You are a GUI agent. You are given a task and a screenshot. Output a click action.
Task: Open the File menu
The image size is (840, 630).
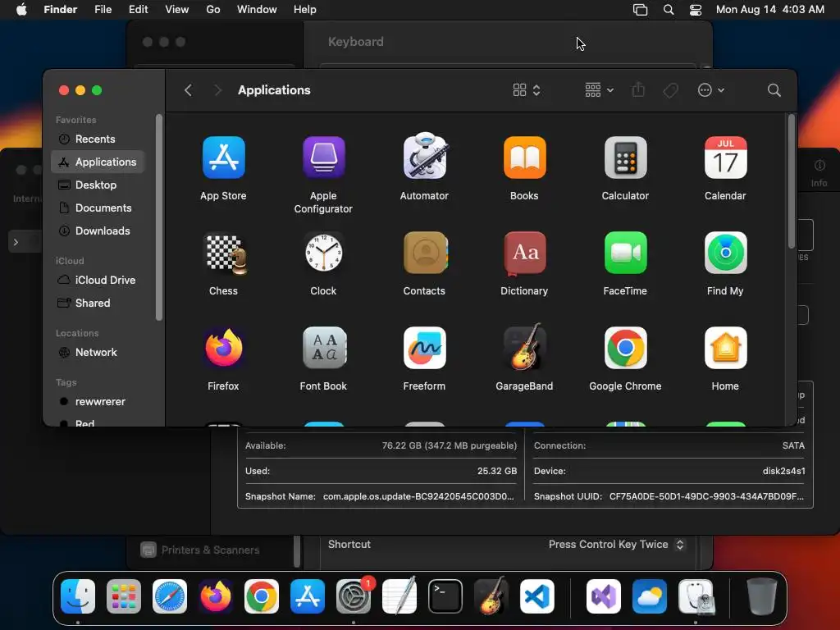[x=103, y=10]
